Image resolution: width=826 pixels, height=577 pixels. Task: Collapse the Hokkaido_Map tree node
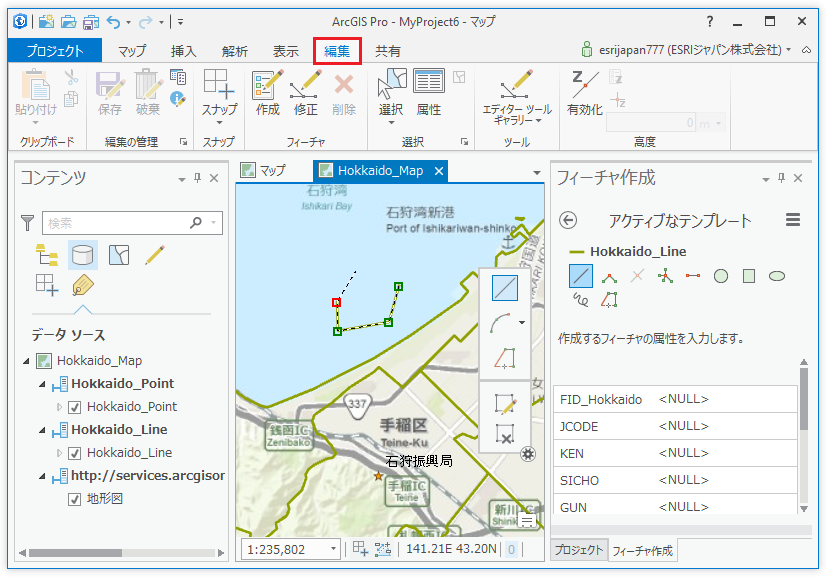pos(26,361)
